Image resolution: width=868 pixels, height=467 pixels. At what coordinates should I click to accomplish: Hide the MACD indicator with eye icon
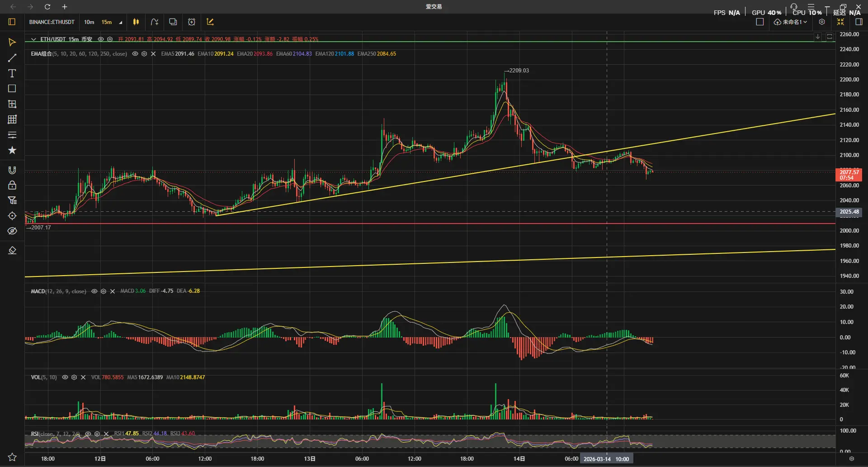(x=94, y=291)
